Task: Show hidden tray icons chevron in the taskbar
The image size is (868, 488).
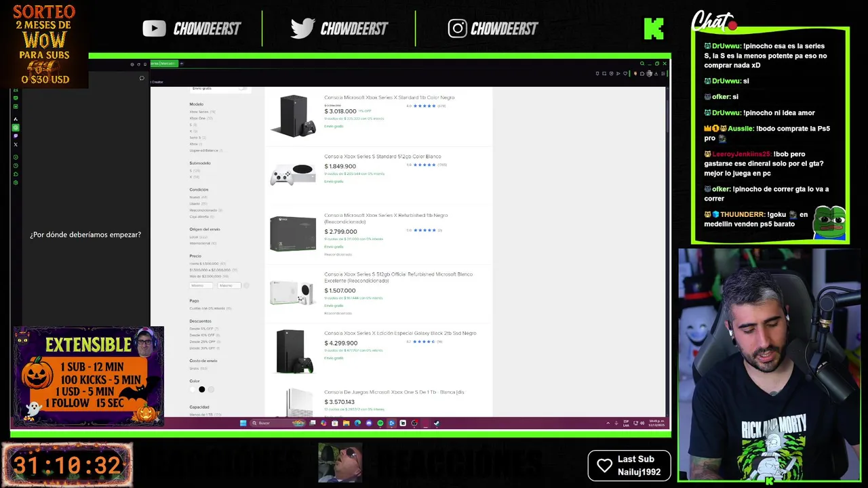Action: (608, 423)
